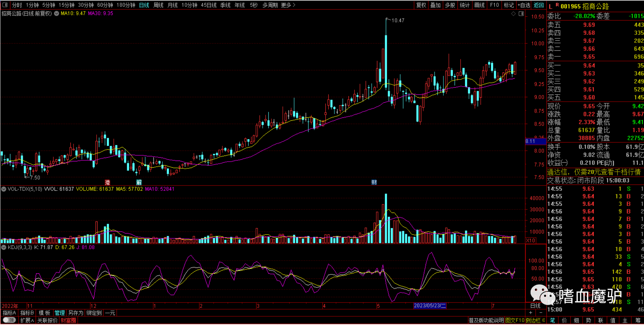Click the layout panel icon at top-left
Screen dimensions: 644x325
pyautogui.click(x=5, y=5)
